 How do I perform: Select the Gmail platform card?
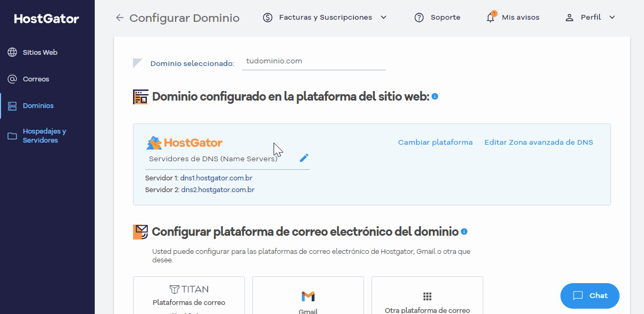click(308, 295)
